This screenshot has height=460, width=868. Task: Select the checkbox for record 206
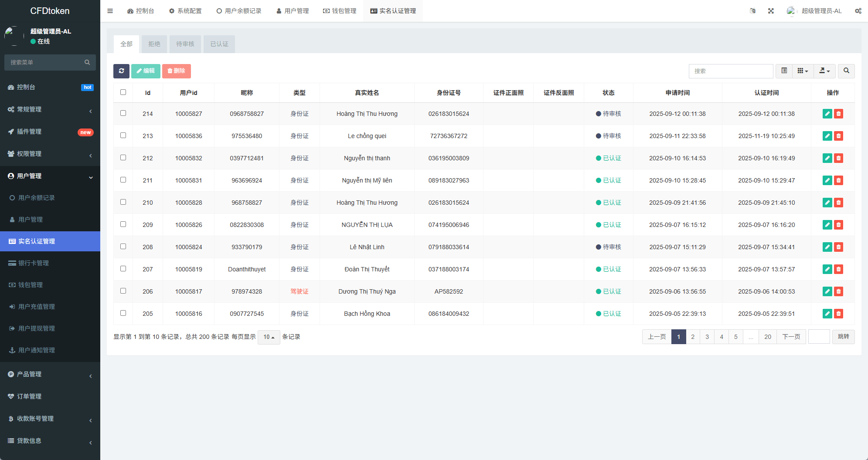(123, 291)
